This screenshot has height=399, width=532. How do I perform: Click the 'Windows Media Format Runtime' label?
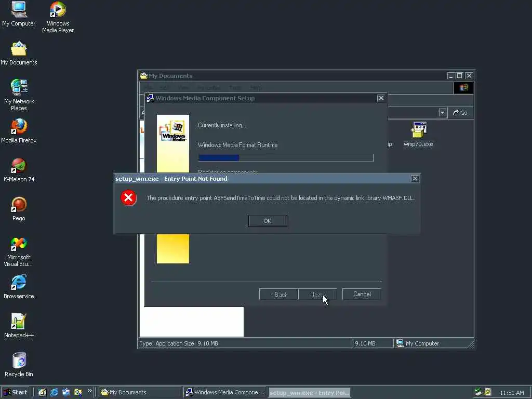[237, 145]
